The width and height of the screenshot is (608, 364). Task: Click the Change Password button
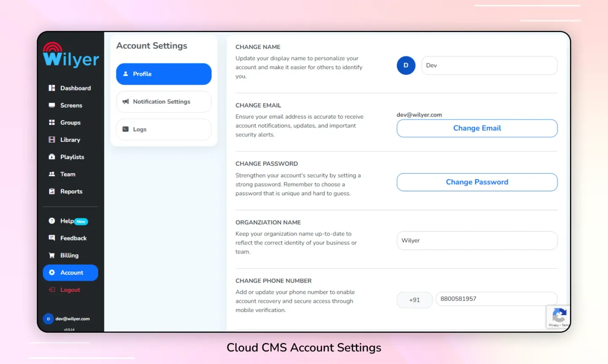pyautogui.click(x=477, y=182)
